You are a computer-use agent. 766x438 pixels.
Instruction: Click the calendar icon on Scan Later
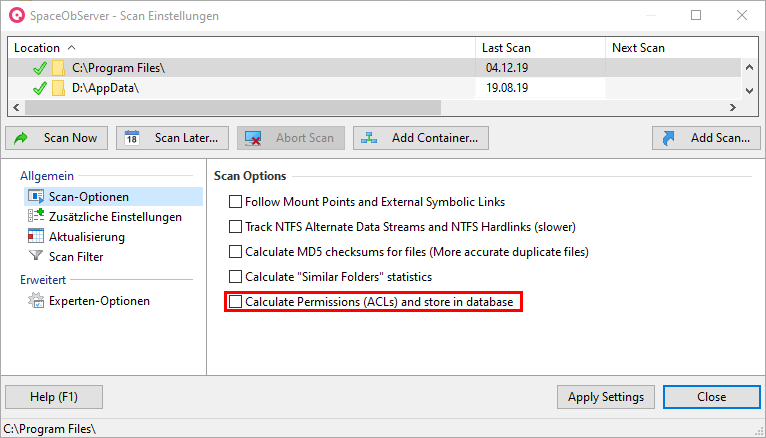[x=132, y=138]
